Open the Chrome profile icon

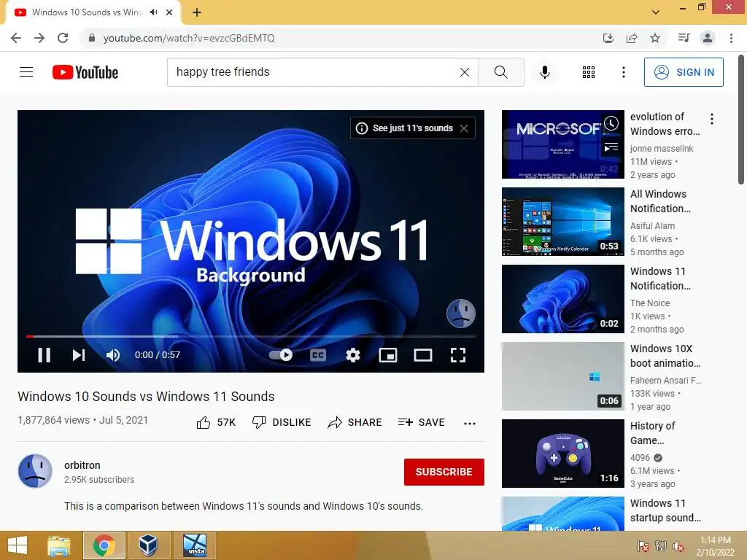[708, 38]
